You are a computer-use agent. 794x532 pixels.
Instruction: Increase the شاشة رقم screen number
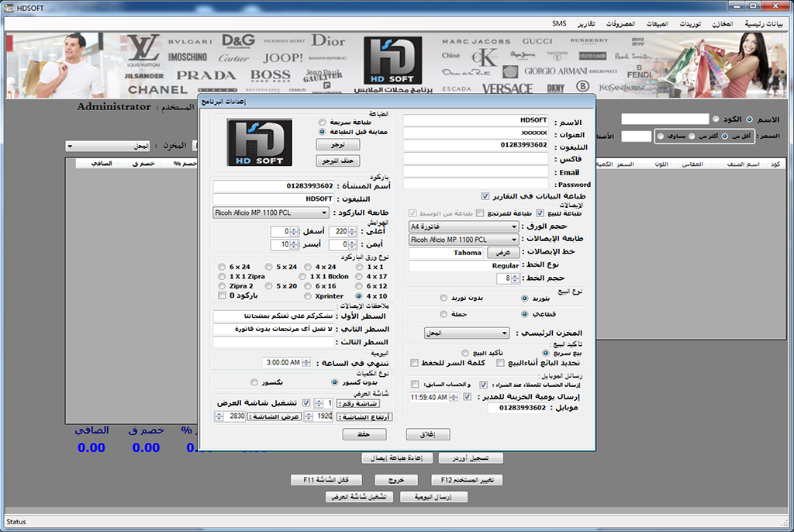click(x=319, y=401)
